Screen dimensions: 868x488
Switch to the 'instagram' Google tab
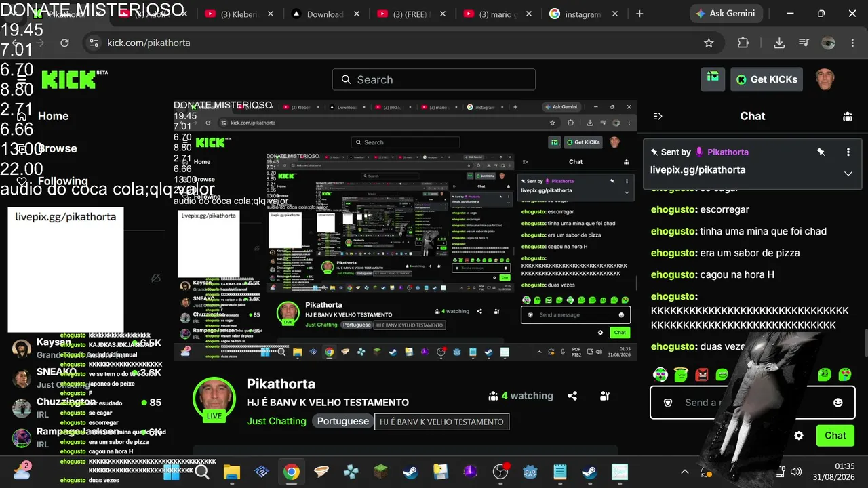point(584,14)
